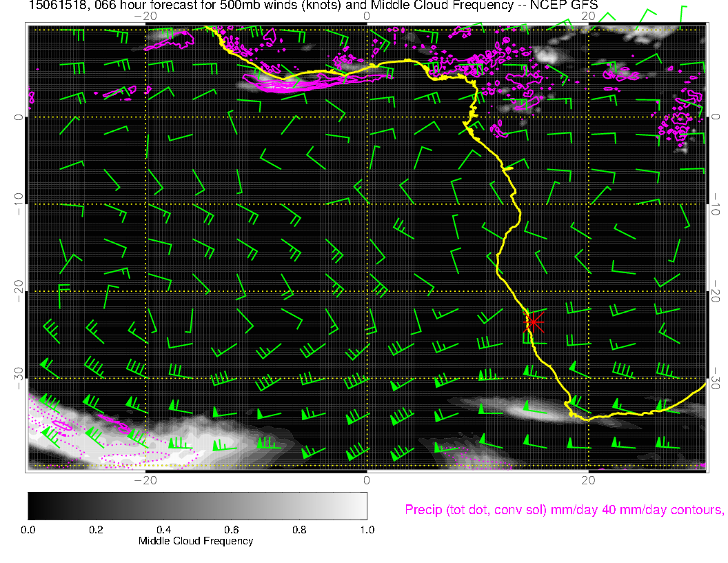Click the -10 label on left axis
The image size is (728, 563).
pyautogui.click(x=19, y=204)
